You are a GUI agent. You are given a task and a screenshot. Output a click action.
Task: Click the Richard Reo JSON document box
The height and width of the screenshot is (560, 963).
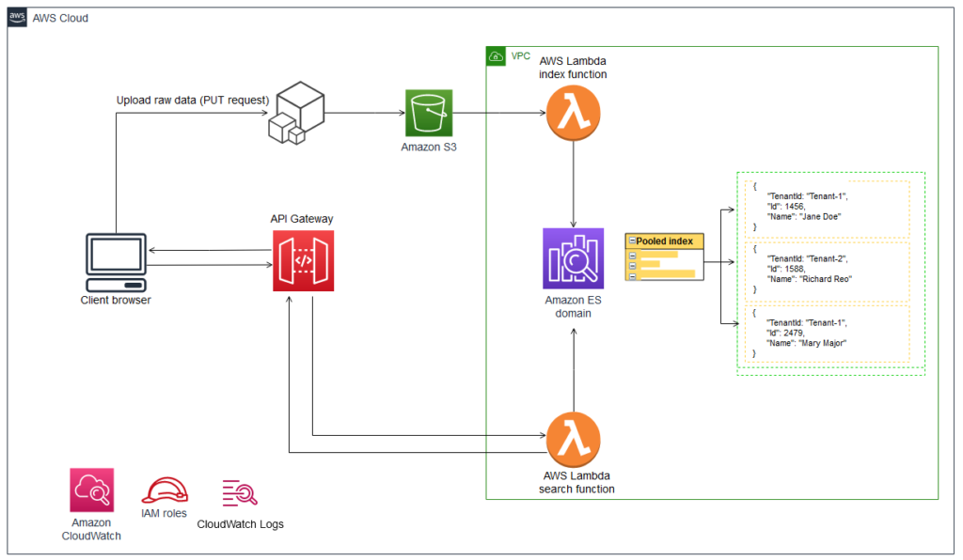(x=827, y=272)
